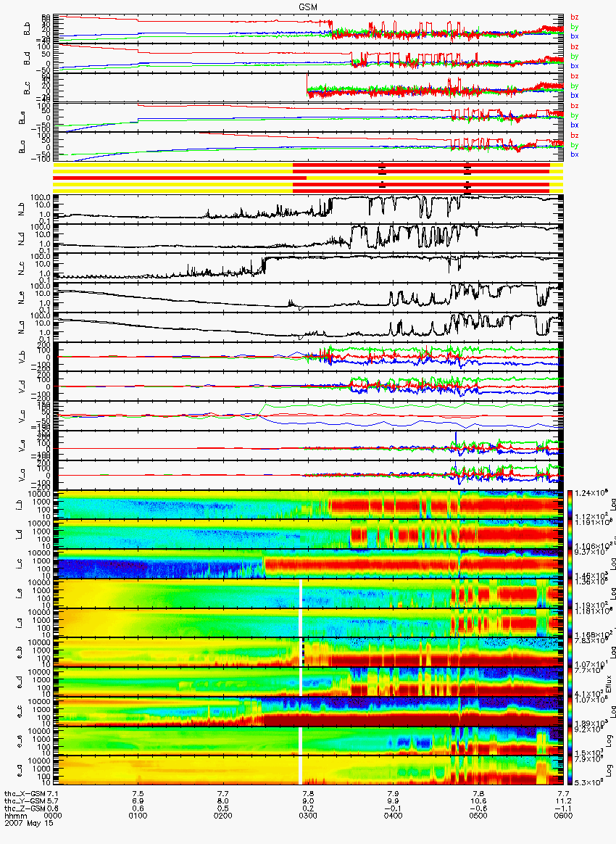Image resolution: width=616 pixels, height=844 pixels.
Task: Click the color bar beside the e_a spectrogram
Action: click(x=570, y=770)
